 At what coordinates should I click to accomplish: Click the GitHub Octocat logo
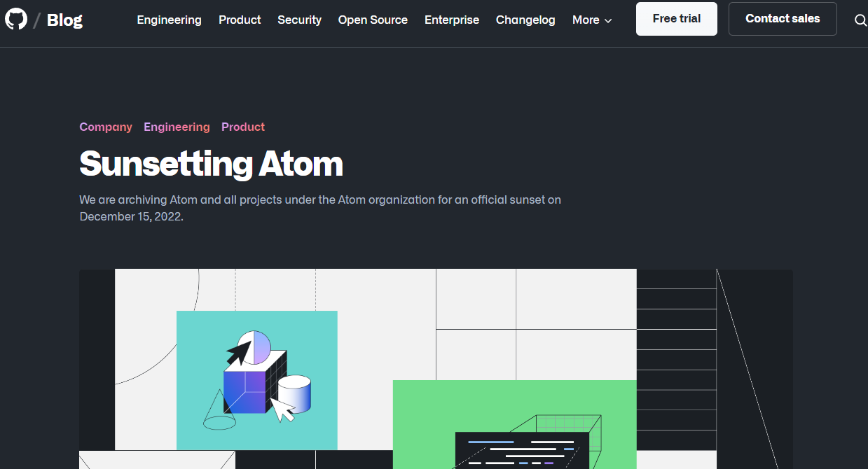pyautogui.click(x=15, y=19)
